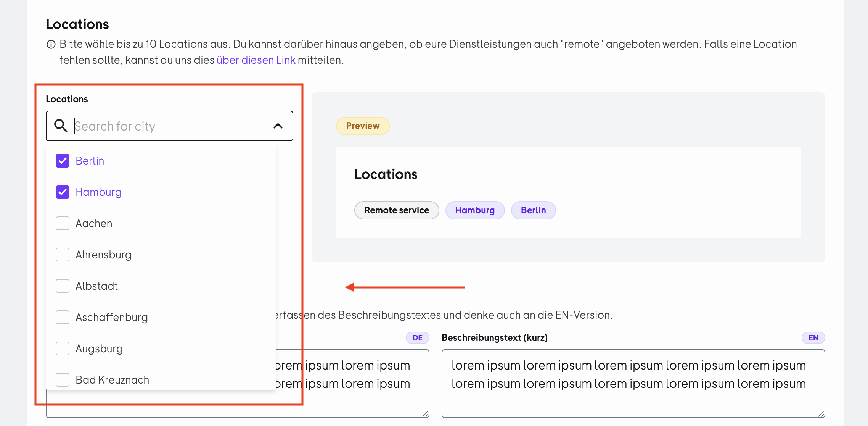This screenshot has height=426, width=868.
Task: Select the Aachen option label
Action: tap(94, 223)
